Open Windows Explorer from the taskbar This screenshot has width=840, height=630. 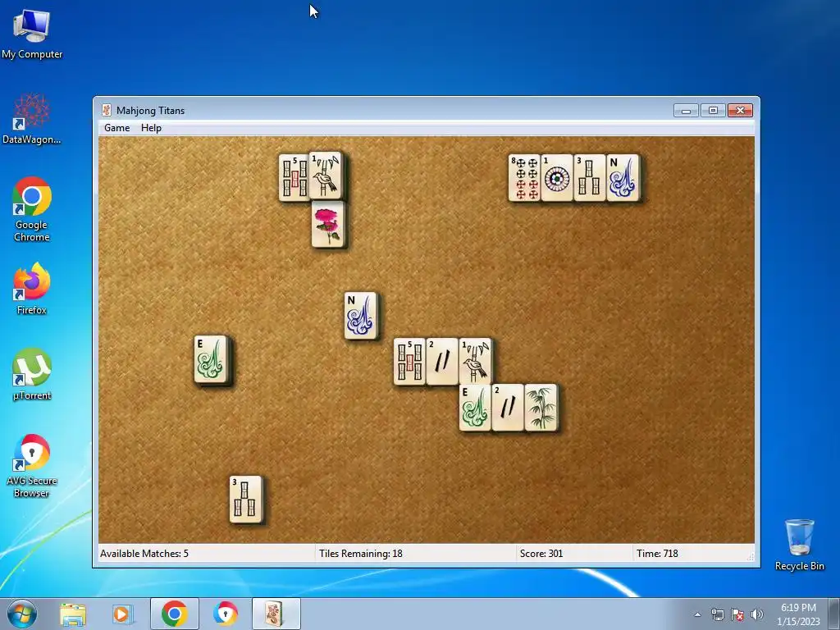(x=73, y=614)
